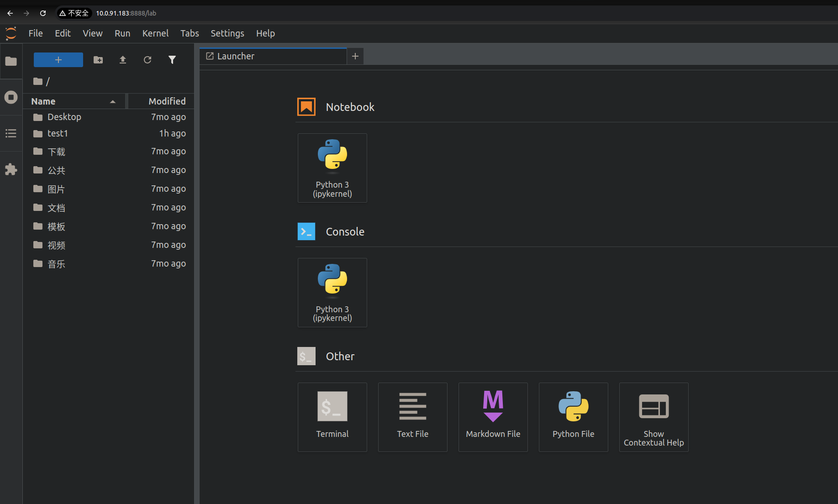The image size is (838, 504).
Task: Click Show Contextual Help card
Action: [654, 417]
